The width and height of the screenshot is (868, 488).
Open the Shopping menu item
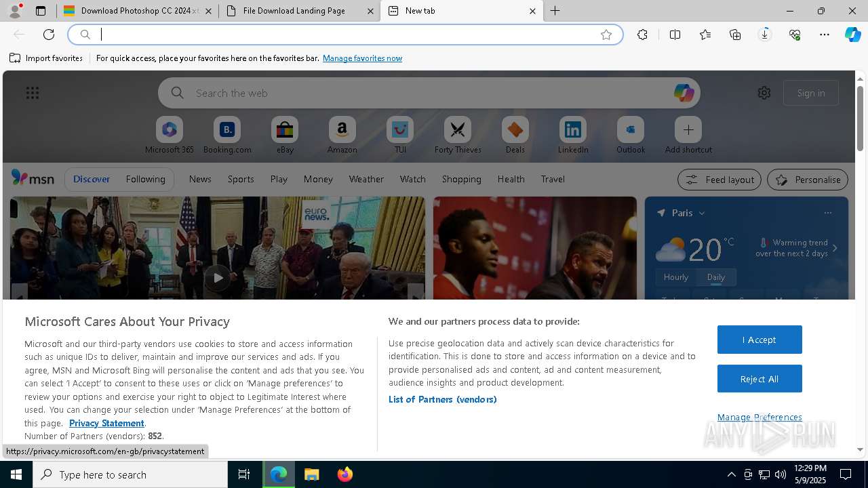[x=461, y=179]
